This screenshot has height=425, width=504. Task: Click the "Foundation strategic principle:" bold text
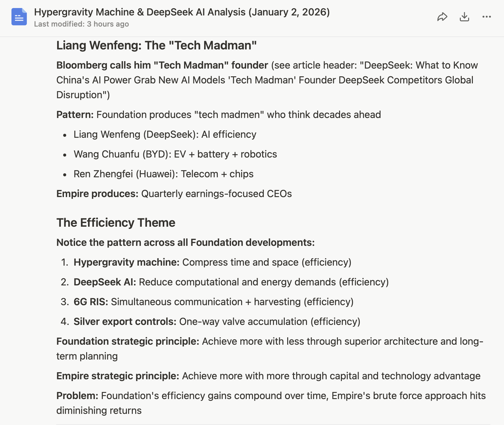tap(128, 341)
